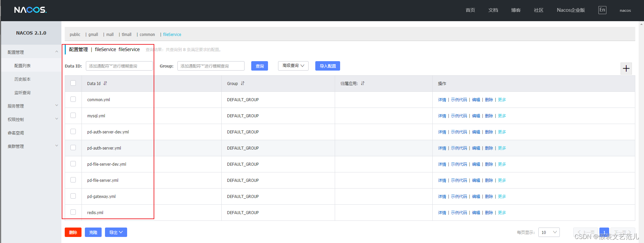This screenshot has height=243, width=644.
Task: Switch to the mall namespace tab
Action: 110,35
